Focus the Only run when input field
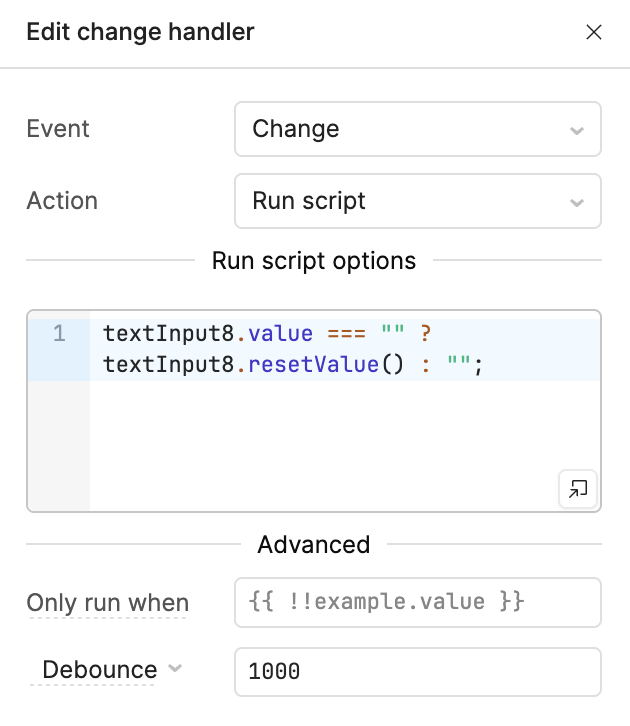This screenshot has height=726, width=630. pos(417,602)
